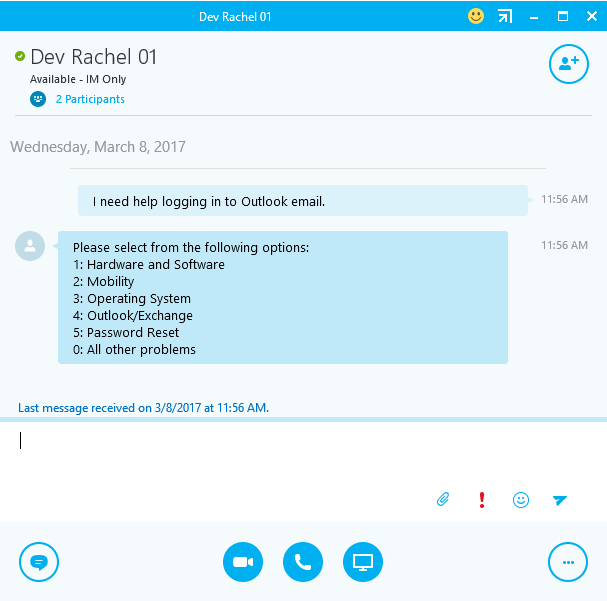Start an audio call with phone button
Screen dimensions: 607x601
[x=303, y=562]
